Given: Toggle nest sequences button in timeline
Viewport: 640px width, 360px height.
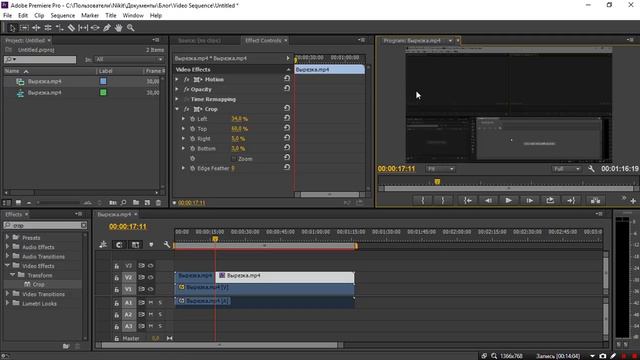Looking at the screenshot, I should coord(103,244).
